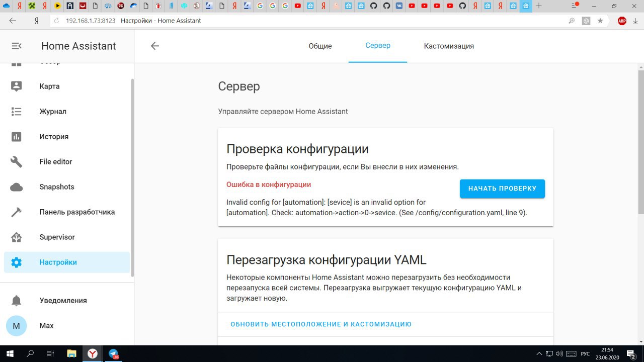Open Карта in the sidebar
Screen dimensions: 644x362
pos(67,86)
